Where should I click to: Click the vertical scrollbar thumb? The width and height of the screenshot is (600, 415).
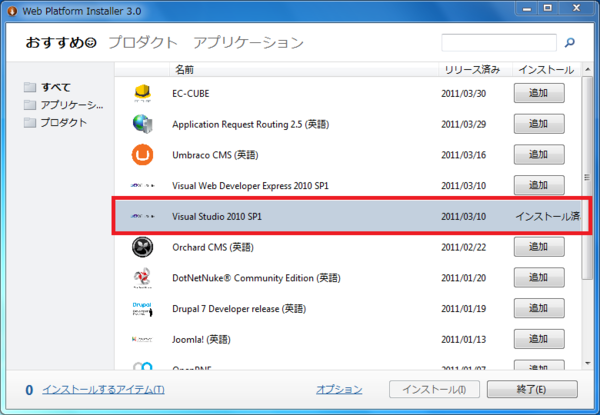tap(587, 178)
